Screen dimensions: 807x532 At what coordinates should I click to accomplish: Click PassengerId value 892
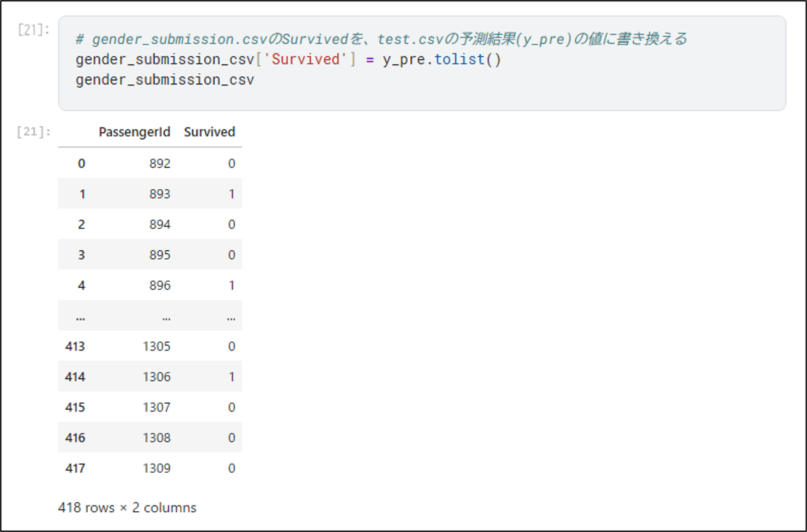coord(160,163)
